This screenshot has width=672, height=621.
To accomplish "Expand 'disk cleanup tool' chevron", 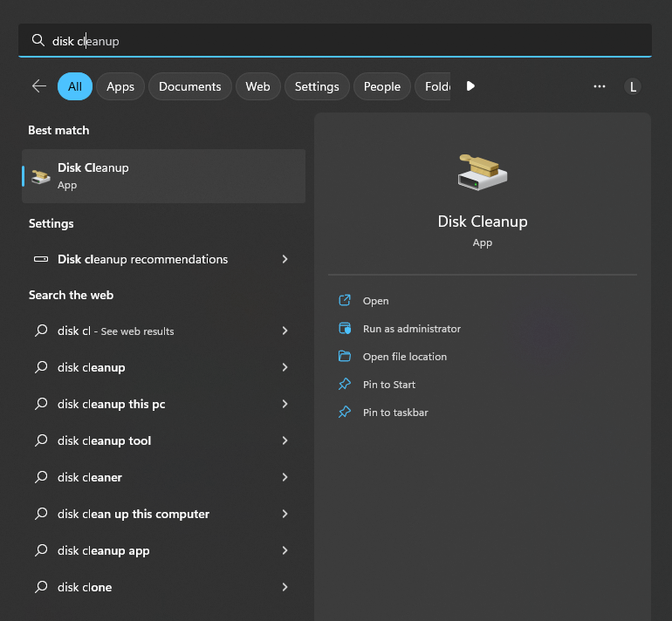I will point(285,440).
